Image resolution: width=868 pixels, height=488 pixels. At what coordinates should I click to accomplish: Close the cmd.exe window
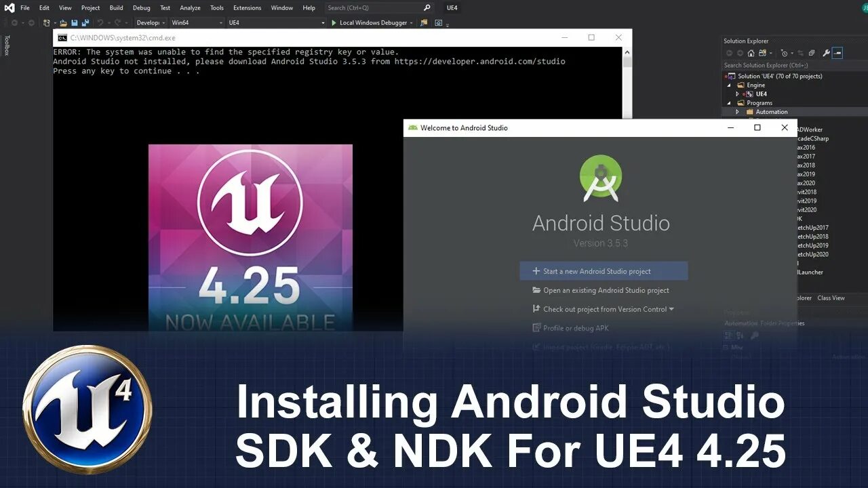pyautogui.click(x=618, y=38)
